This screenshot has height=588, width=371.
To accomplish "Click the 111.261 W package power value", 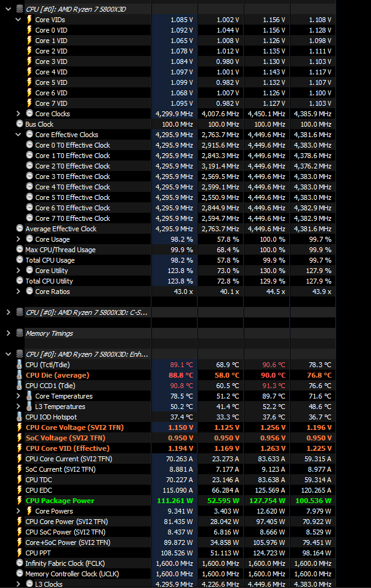I will [x=175, y=501].
